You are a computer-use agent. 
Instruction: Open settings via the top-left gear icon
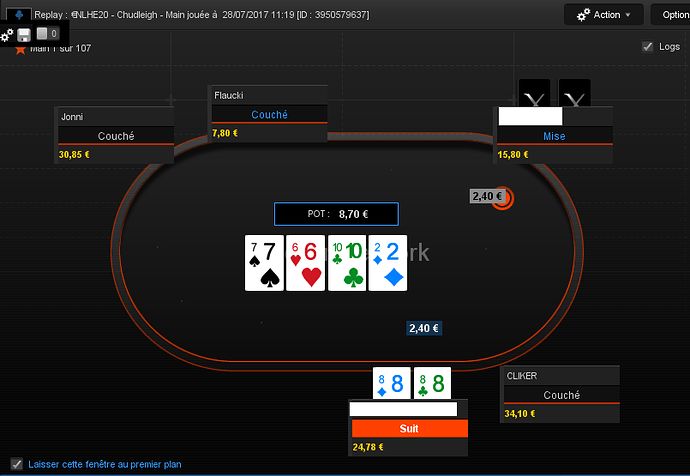click(7, 35)
